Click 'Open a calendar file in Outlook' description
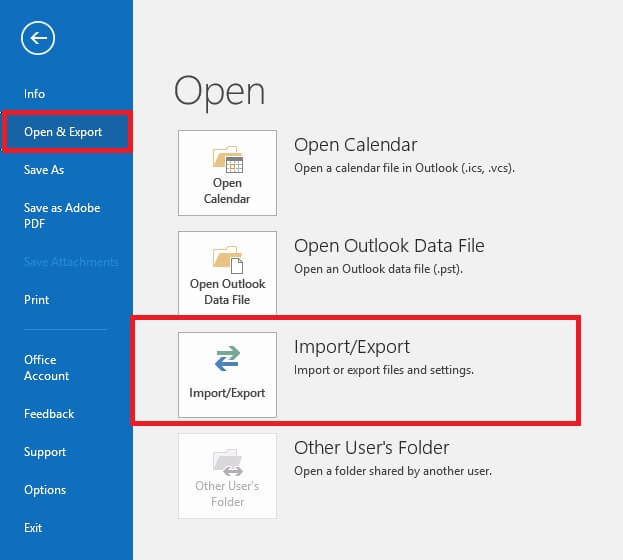 point(404,168)
